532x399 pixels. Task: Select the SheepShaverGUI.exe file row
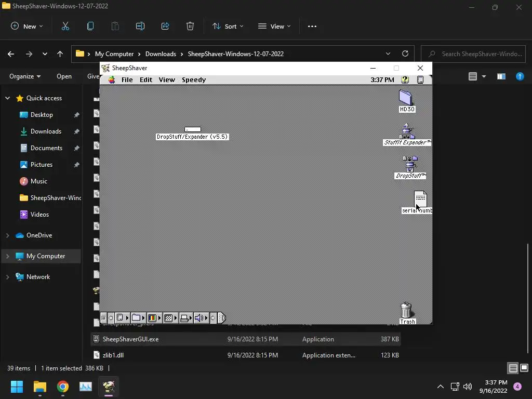coord(246,339)
